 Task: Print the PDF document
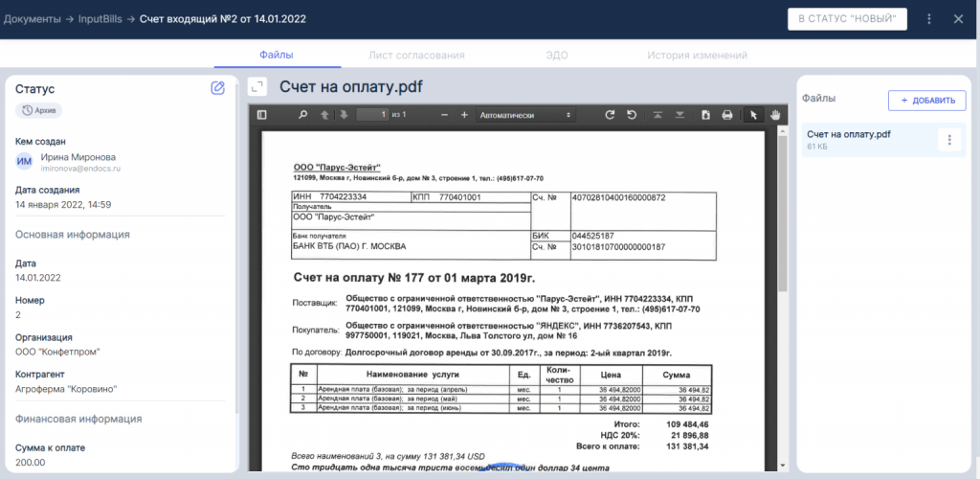pos(727,115)
